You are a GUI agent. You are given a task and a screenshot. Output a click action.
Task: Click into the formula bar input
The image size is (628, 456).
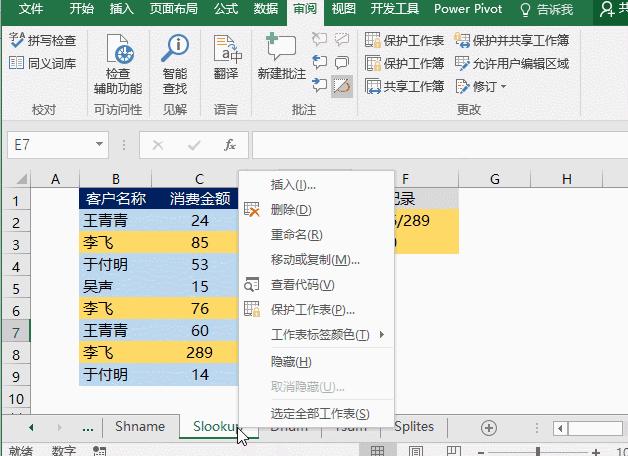[440, 145]
